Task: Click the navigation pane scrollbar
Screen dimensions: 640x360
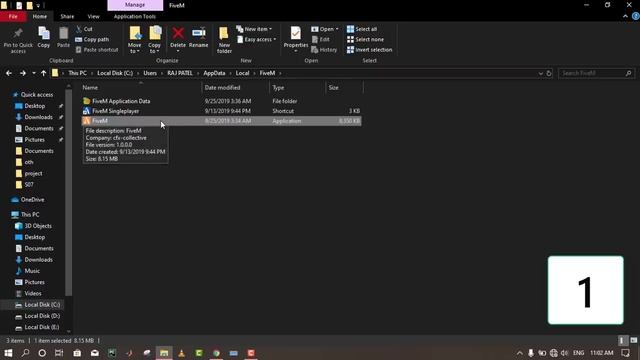Action: pos(69,192)
